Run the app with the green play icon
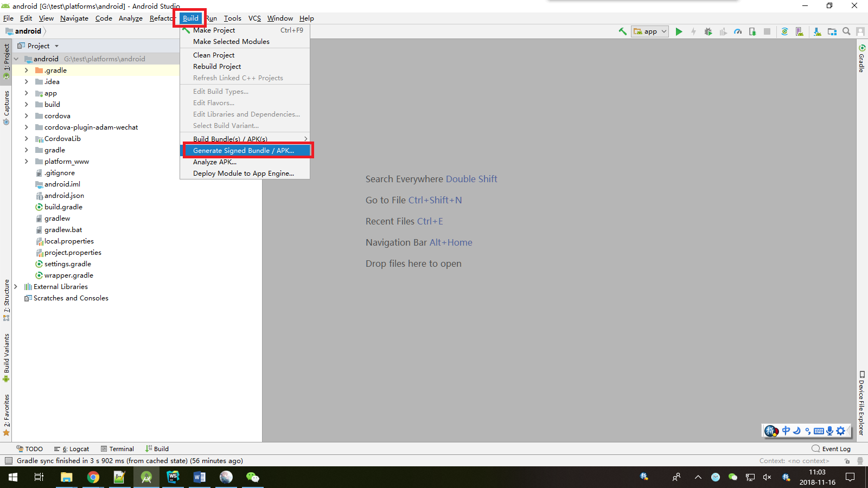Screen dimensions: 868x488 [679, 31]
